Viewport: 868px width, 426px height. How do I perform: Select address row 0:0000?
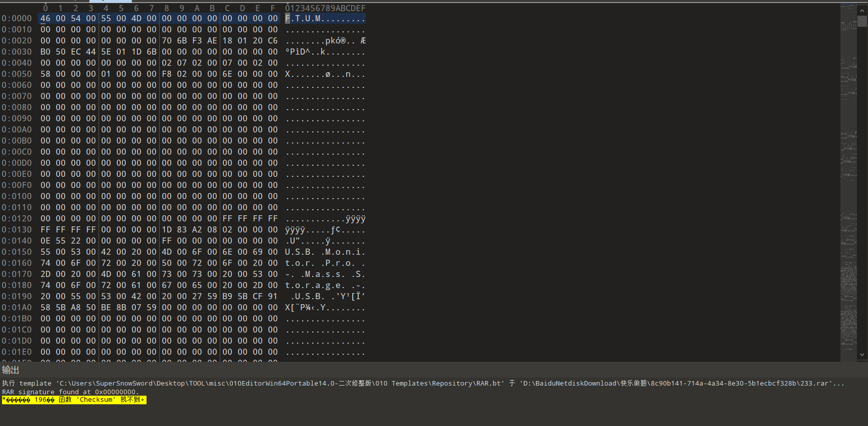pyautogui.click(x=17, y=18)
